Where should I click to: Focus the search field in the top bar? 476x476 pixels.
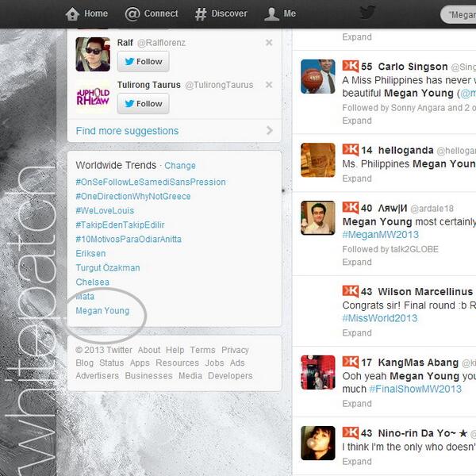coord(459,14)
